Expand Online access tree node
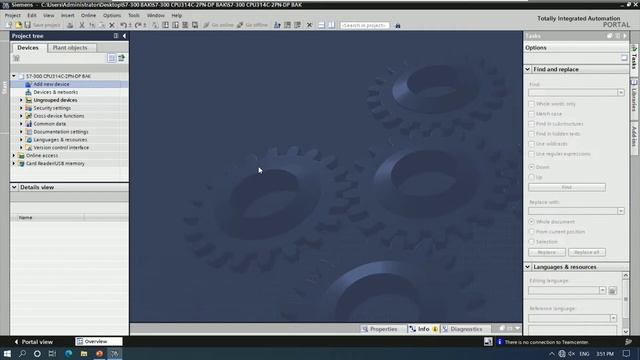Image resolution: width=640 pixels, height=360 pixels. 14,156
